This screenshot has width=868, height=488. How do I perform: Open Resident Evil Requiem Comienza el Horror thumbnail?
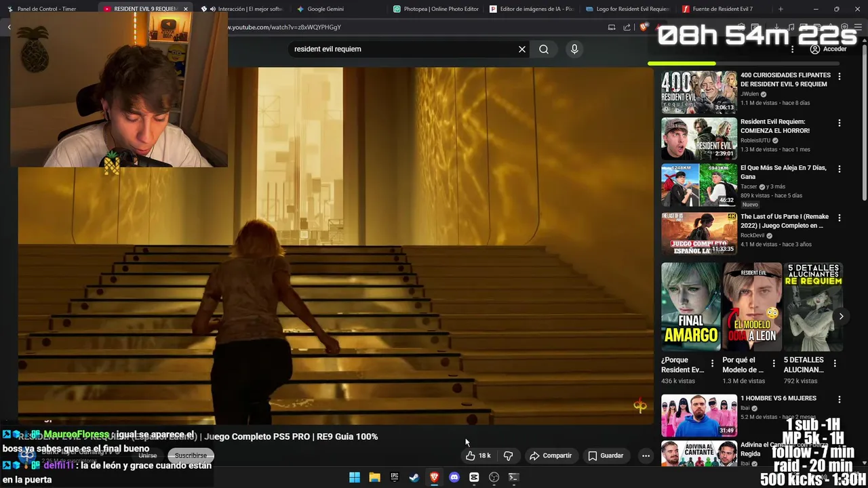[699, 139]
